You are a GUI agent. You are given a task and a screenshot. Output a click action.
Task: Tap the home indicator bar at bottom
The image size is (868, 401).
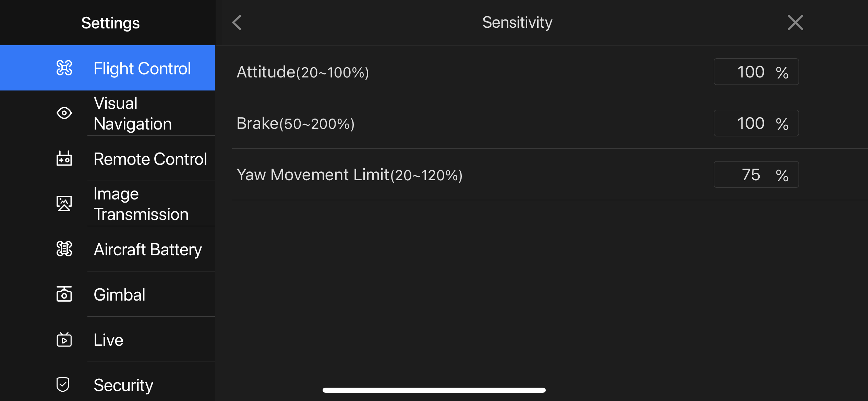pos(434,390)
